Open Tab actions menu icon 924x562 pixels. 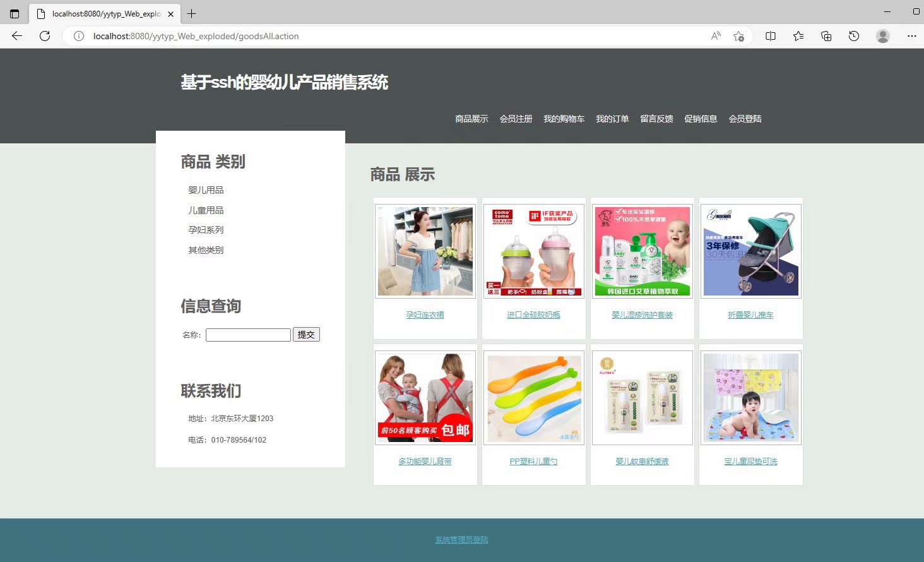pos(15,13)
